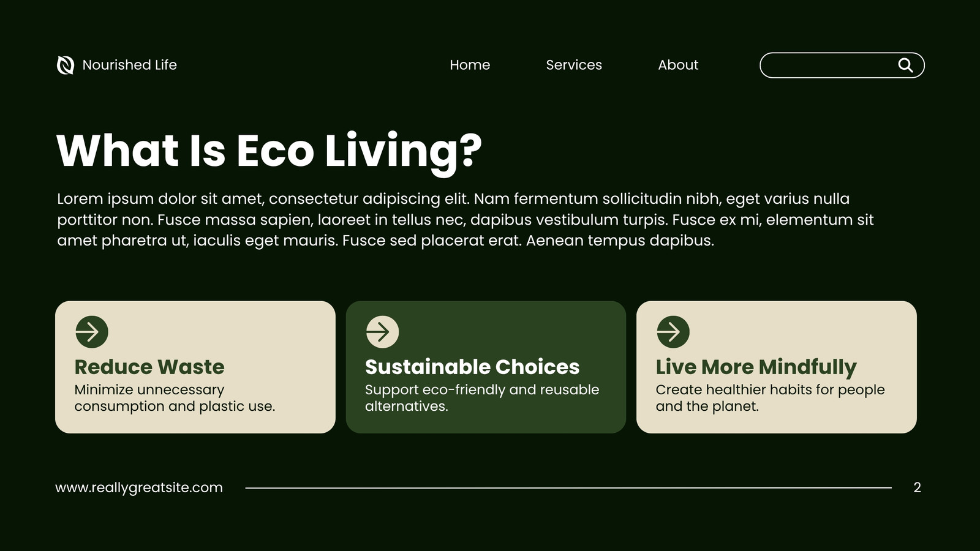Image resolution: width=980 pixels, height=551 pixels.
Task: Click the page number 2
Action: [917, 488]
